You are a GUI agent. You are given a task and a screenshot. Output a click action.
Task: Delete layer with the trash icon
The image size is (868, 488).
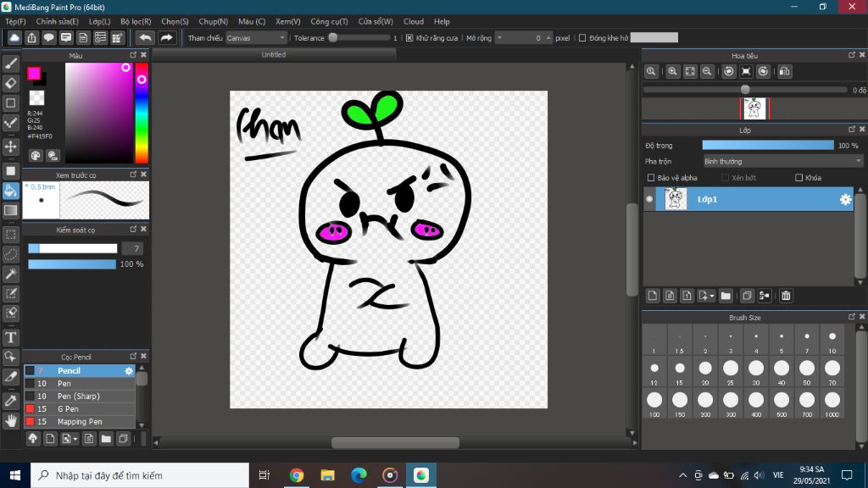[x=786, y=296]
